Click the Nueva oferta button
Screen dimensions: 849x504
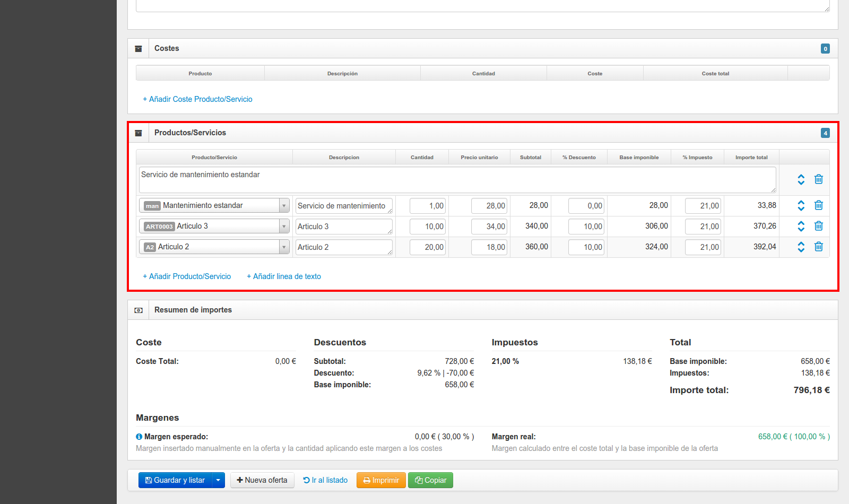[x=262, y=480]
